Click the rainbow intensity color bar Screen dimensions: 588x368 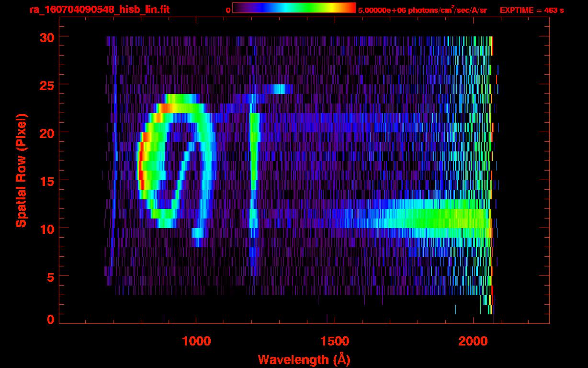click(294, 8)
